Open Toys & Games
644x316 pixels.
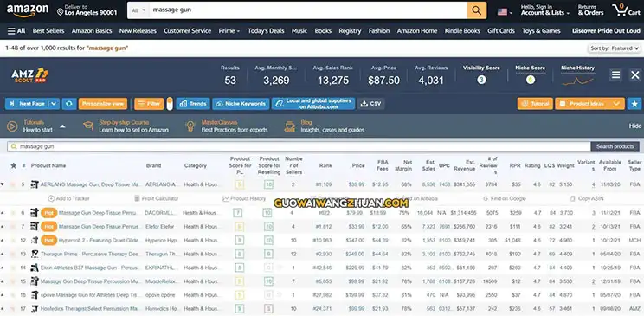pyautogui.click(x=541, y=31)
